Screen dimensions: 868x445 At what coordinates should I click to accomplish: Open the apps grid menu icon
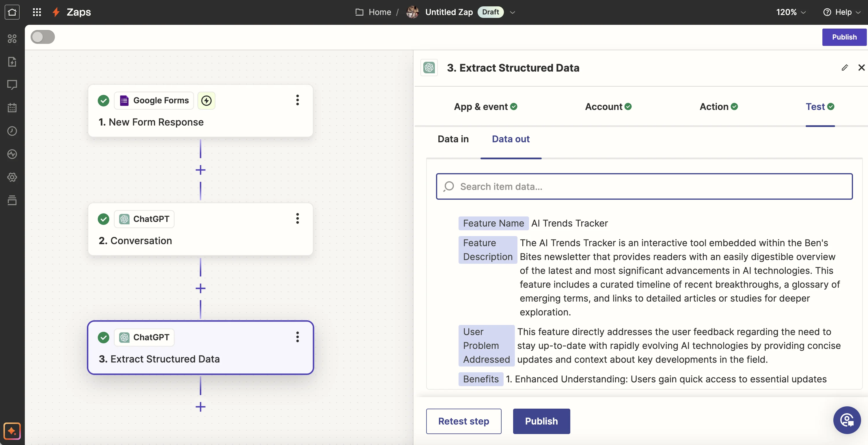coord(37,12)
